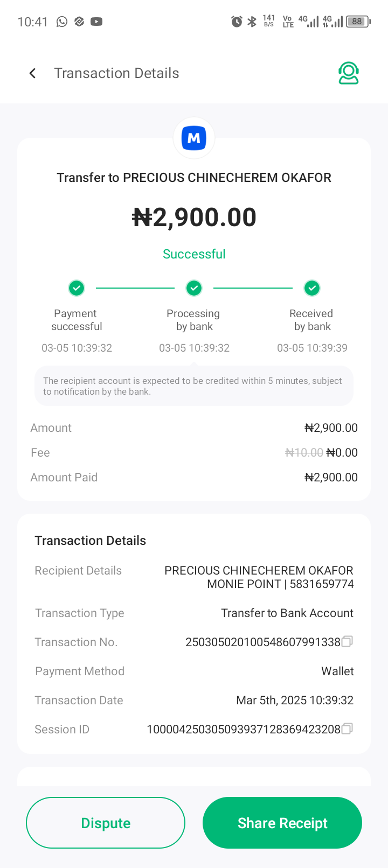Tap the back arrow icon
Viewport: 388px width, 868px height.
click(x=33, y=73)
